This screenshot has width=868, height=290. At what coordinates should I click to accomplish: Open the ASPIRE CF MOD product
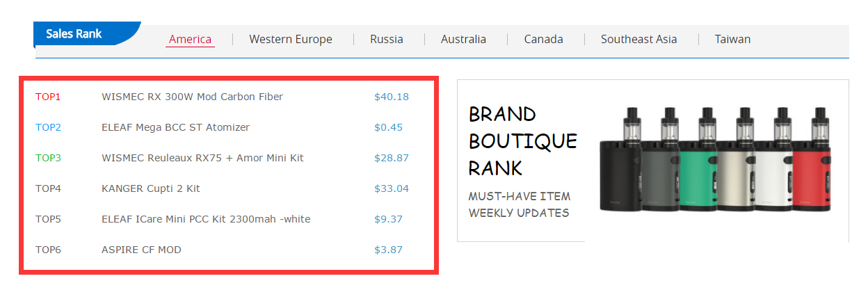[x=141, y=250]
